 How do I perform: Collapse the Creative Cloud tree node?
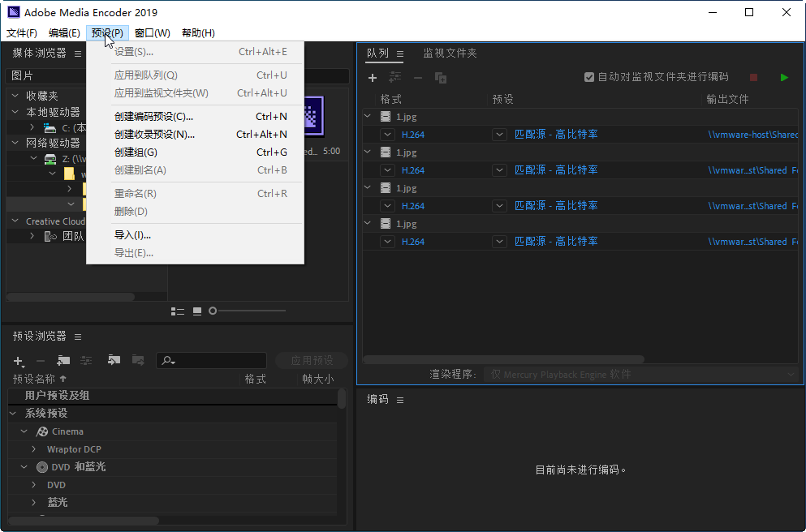point(15,221)
